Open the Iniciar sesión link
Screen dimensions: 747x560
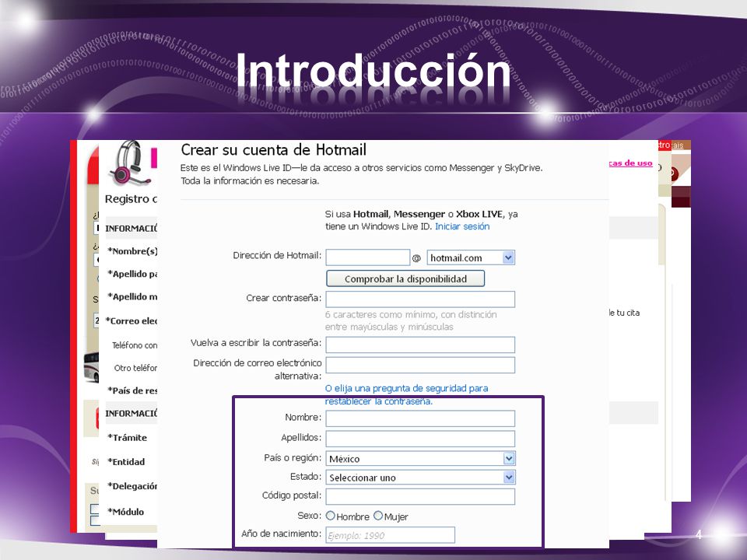[462, 226]
